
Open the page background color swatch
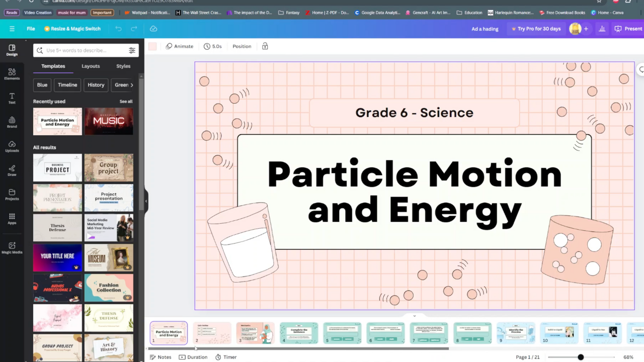pos(152,46)
